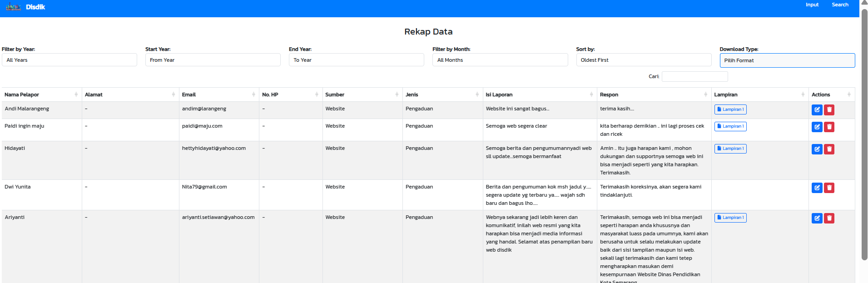
Task: Edit the Paidi ingin maju entry
Action: pos(817,127)
